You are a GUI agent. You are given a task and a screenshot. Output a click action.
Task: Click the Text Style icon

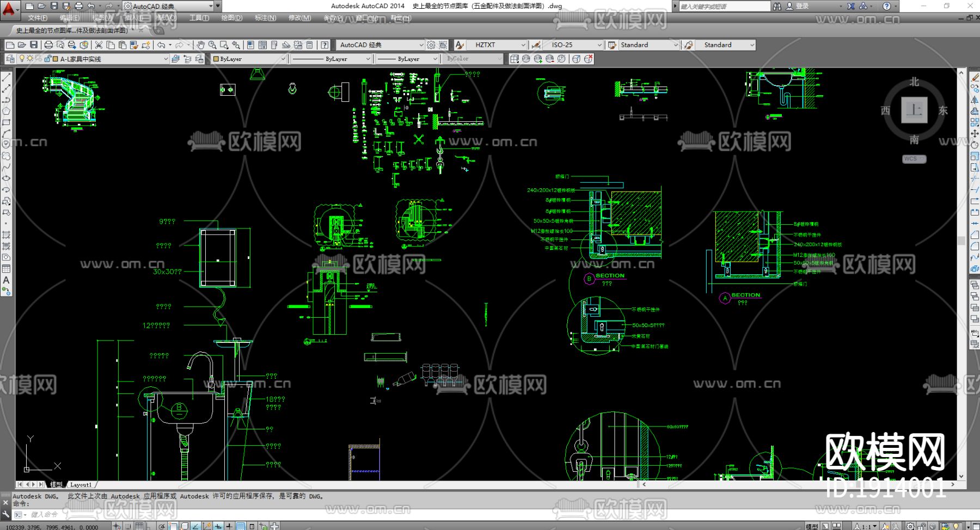pos(460,45)
